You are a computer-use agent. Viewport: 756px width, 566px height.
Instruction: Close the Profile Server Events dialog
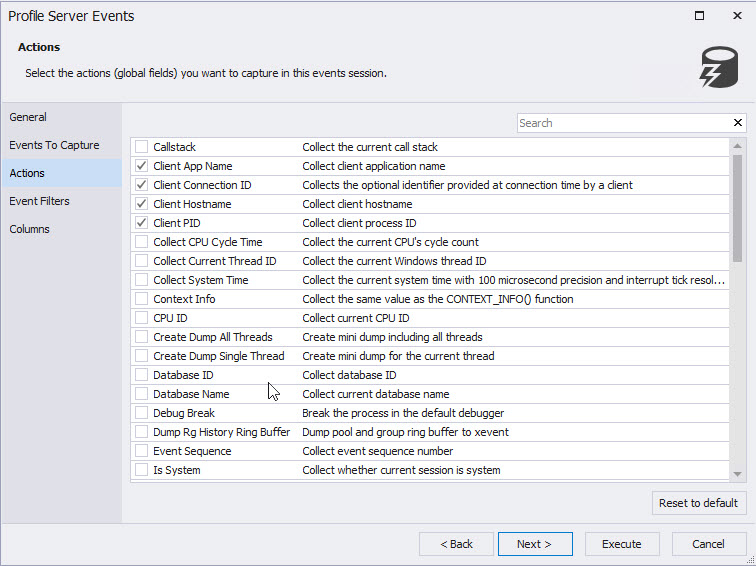click(x=736, y=16)
